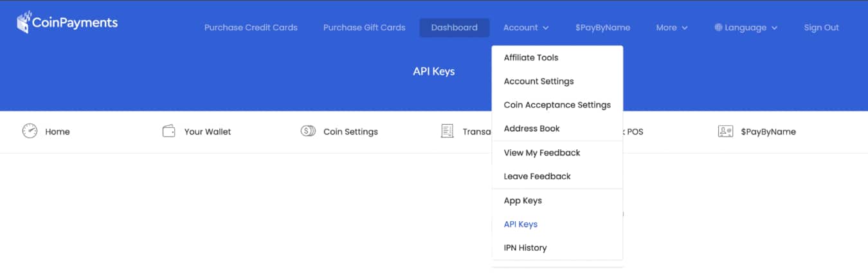This screenshot has height=274, width=868.
Task: Click the Your Wallet icon
Action: 169,131
